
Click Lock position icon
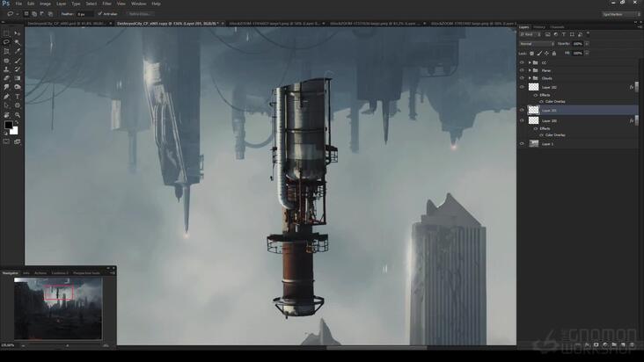(x=546, y=54)
